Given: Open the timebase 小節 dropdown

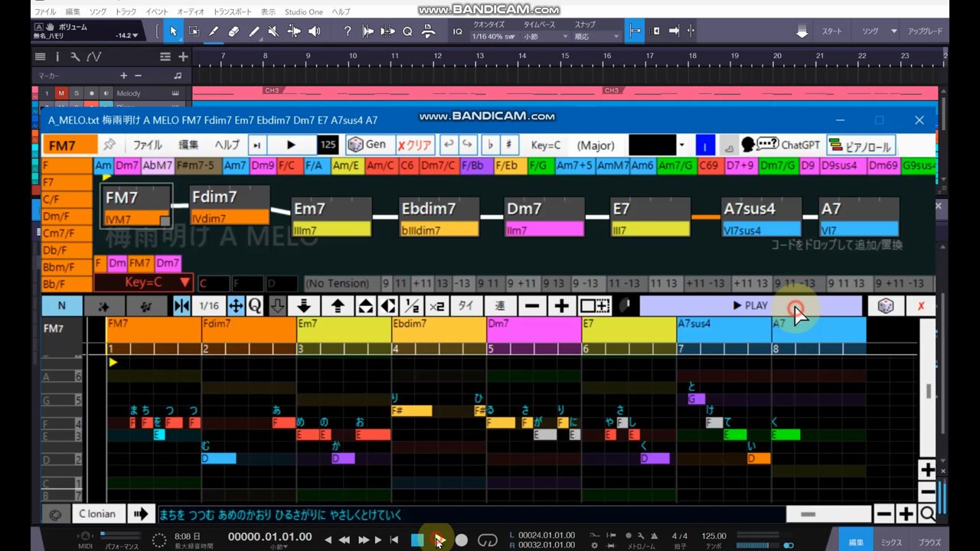Looking at the screenshot, I should click(x=544, y=36).
